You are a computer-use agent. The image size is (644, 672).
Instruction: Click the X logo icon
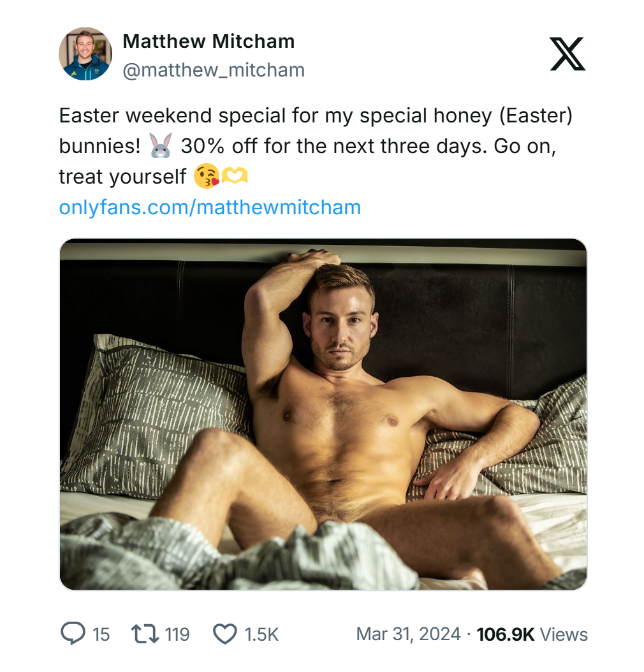tap(567, 54)
